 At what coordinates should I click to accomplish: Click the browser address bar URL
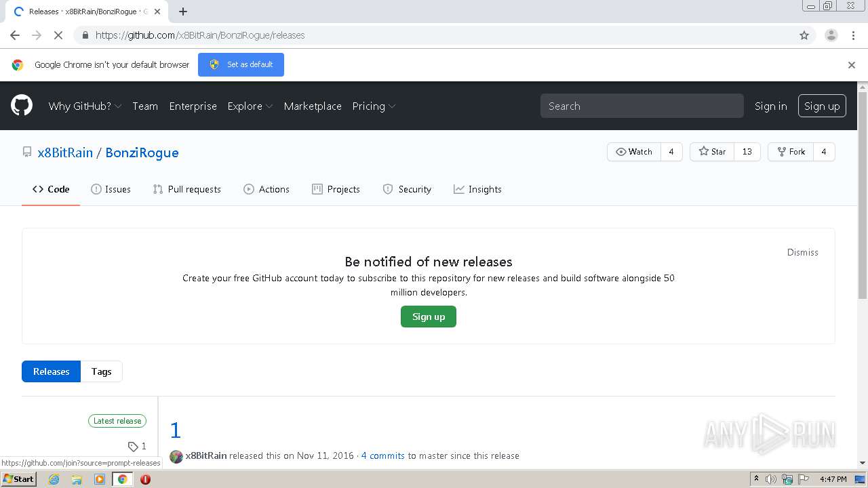(x=200, y=35)
